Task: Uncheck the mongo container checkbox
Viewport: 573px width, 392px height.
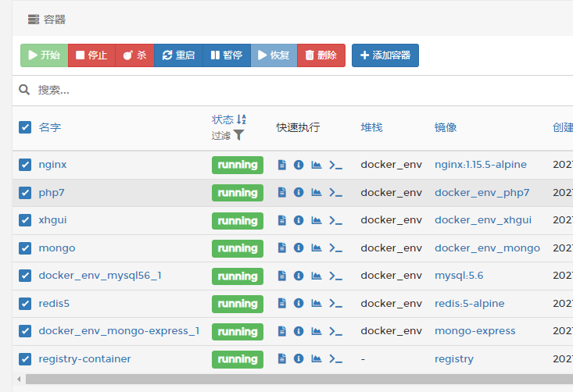Action: 25,248
